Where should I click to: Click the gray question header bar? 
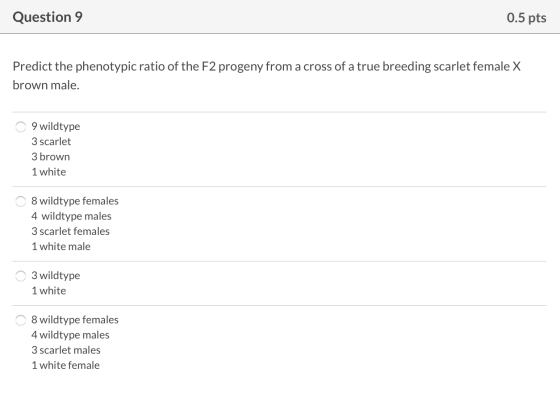click(280, 17)
